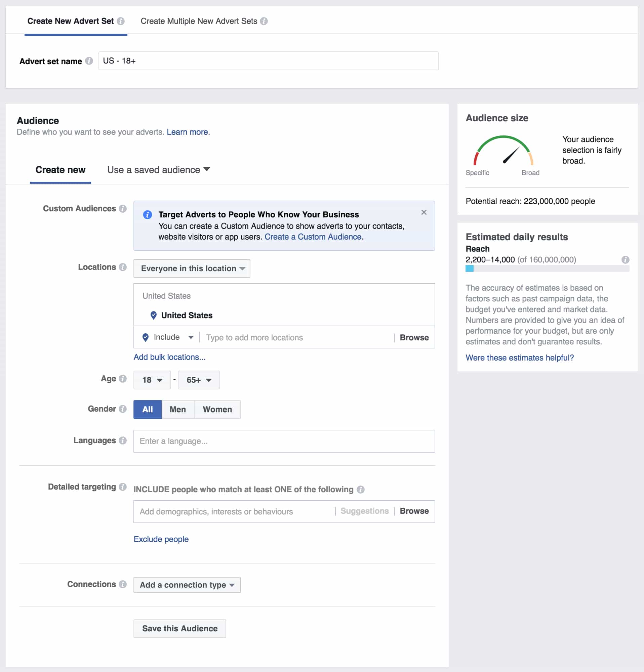Click Create a Custom Audience link
The height and width of the screenshot is (672, 644).
point(313,237)
